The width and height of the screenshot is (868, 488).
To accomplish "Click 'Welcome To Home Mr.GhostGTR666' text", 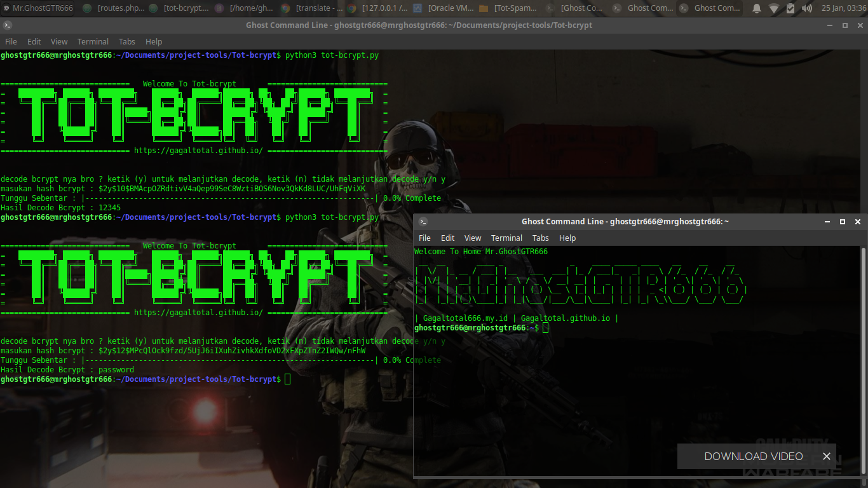I will (481, 252).
